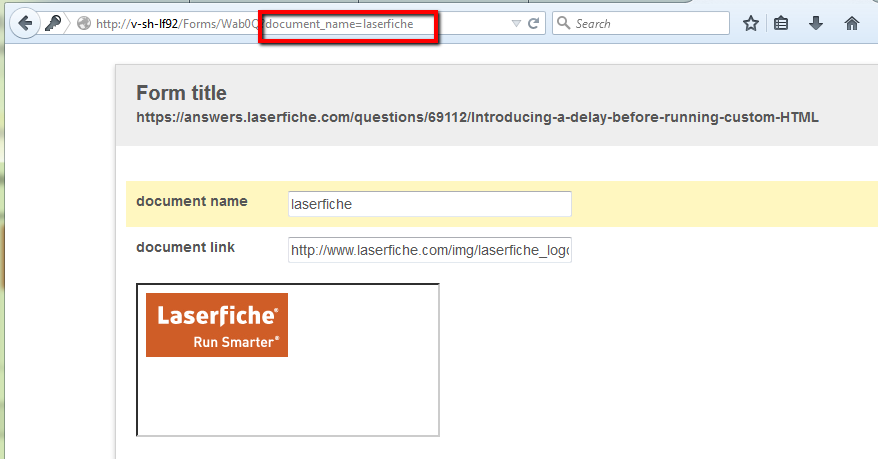Go back with the browser back arrow
Image resolution: width=878 pixels, height=459 pixels.
(25, 24)
